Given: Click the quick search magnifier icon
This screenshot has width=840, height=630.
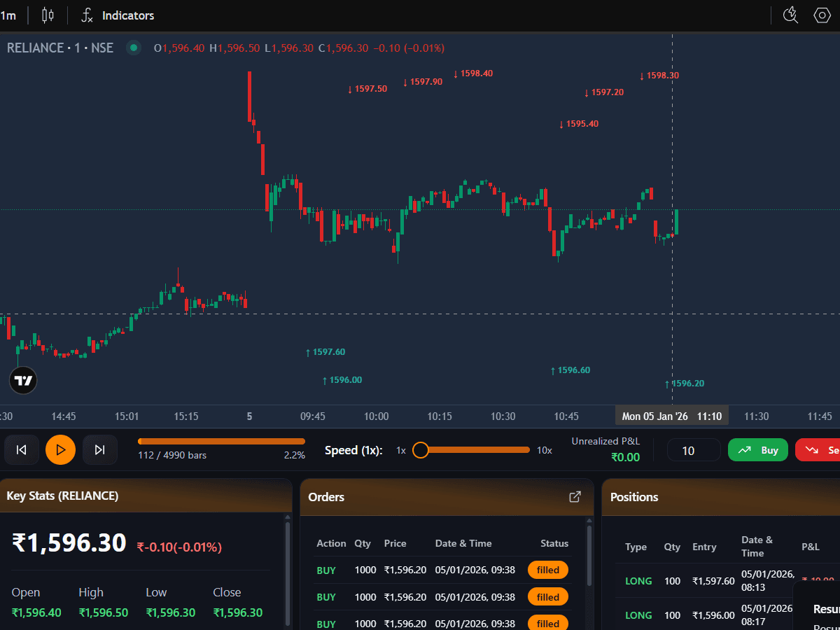Looking at the screenshot, I should click(x=790, y=15).
